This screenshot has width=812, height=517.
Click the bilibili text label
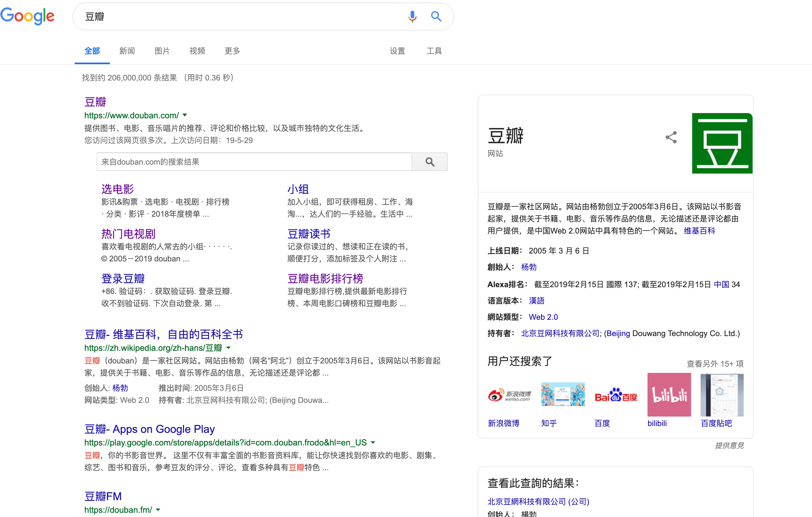click(x=657, y=423)
